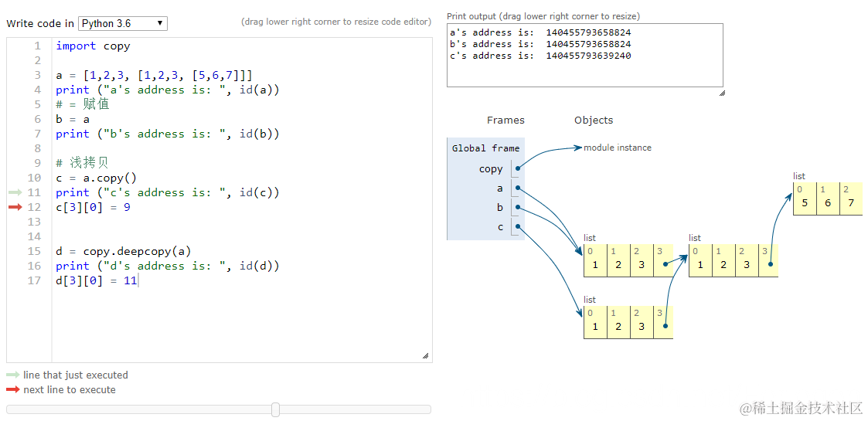Click code line 'c = a.copy()'
868x421 pixels.
(97, 178)
